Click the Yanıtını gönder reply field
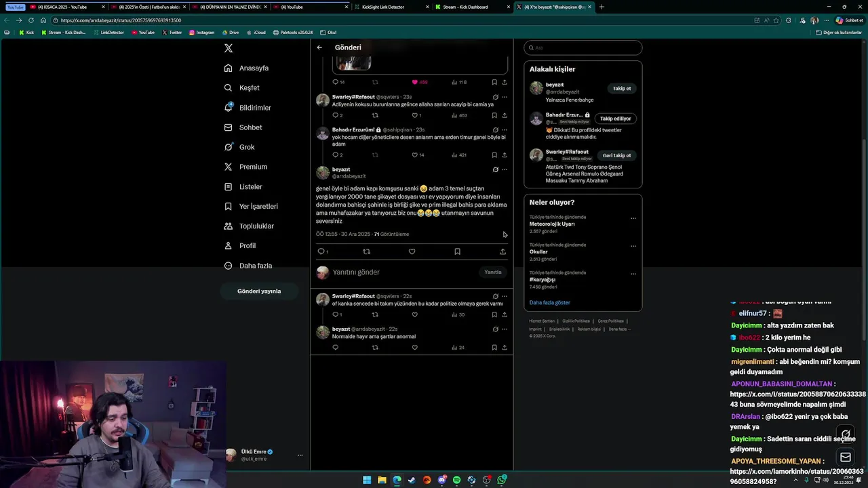This screenshot has width=868, height=488. point(403,272)
